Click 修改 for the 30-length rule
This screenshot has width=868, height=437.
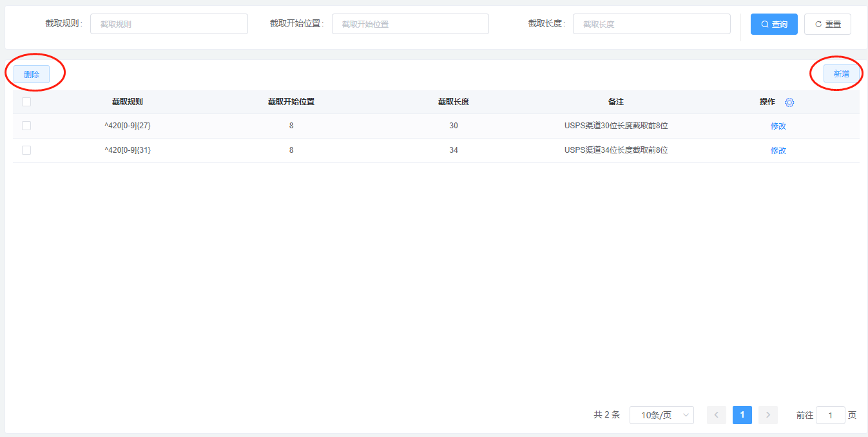(778, 126)
